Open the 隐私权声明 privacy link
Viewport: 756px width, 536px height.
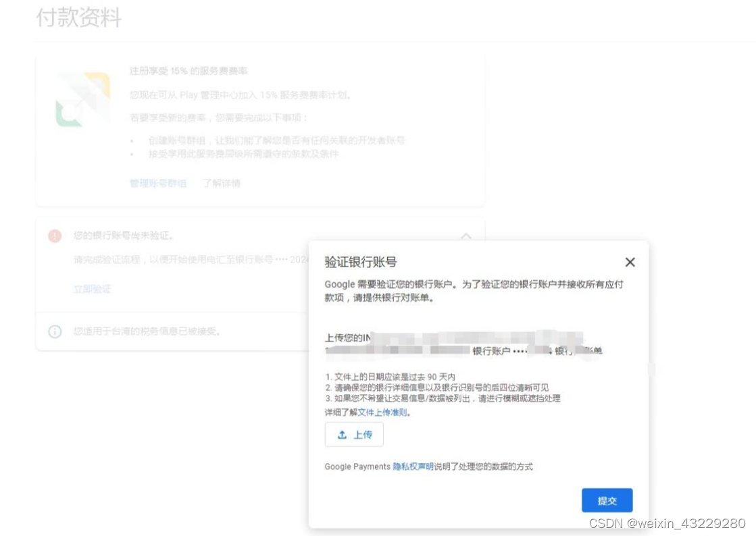coord(413,466)
